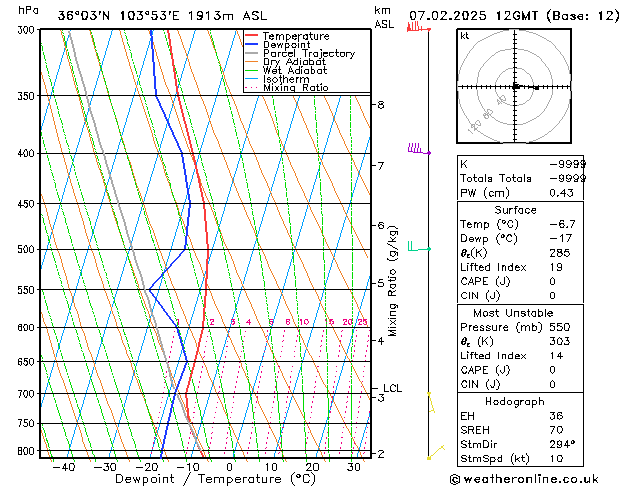Click the red wind barb at 300 hPa
629x486 pixels.
[418, 27]
